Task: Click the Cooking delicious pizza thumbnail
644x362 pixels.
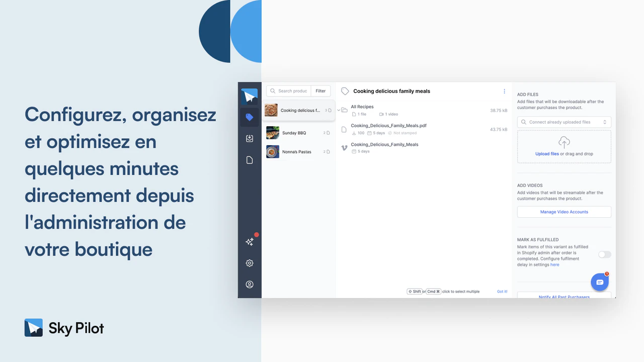Action: [x=271, y=110]
